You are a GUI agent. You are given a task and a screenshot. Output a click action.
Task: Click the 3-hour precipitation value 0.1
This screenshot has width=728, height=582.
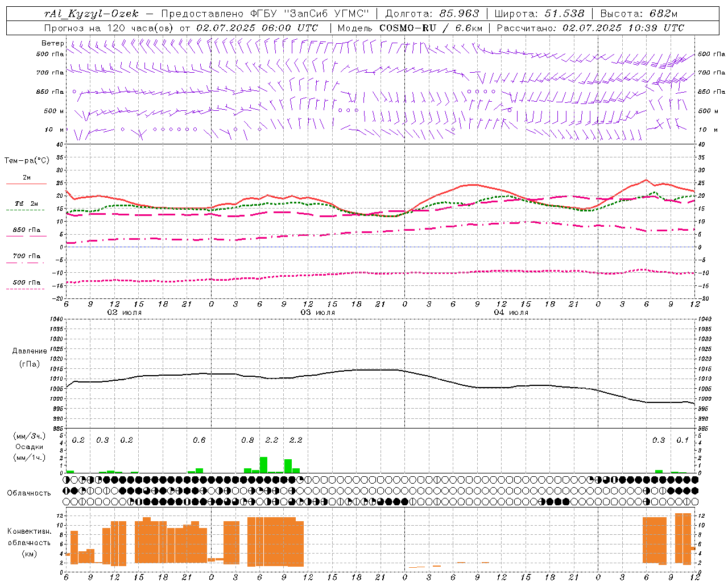[x=682, y=440]
